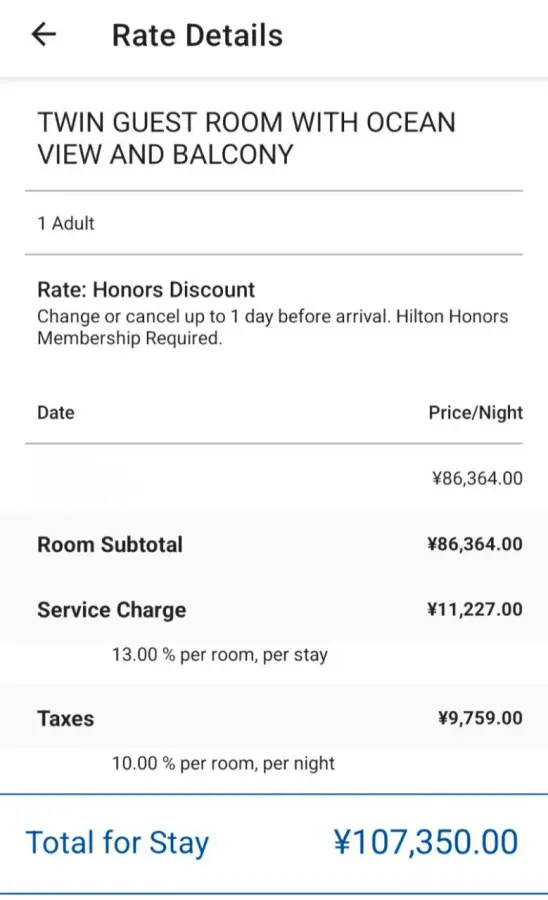Tap the back arrow icon
The width and height of the screenshot is (548, 900).
coord(44,34)
